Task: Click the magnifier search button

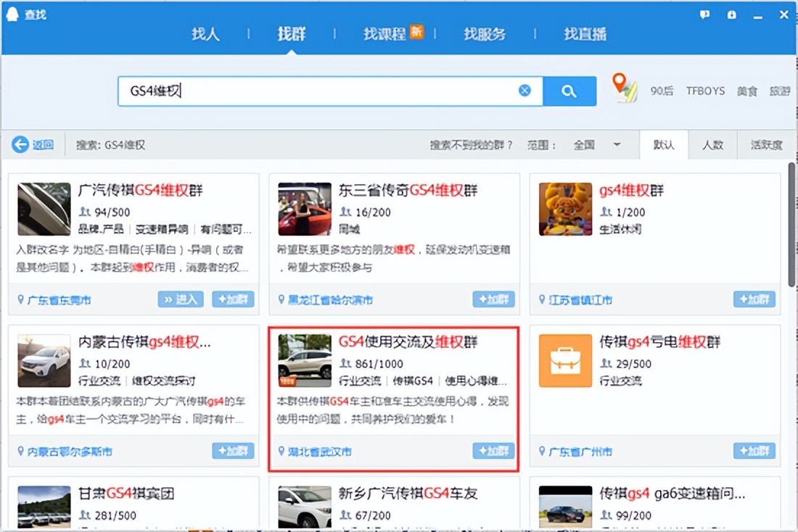Action: tap(569, 91)
